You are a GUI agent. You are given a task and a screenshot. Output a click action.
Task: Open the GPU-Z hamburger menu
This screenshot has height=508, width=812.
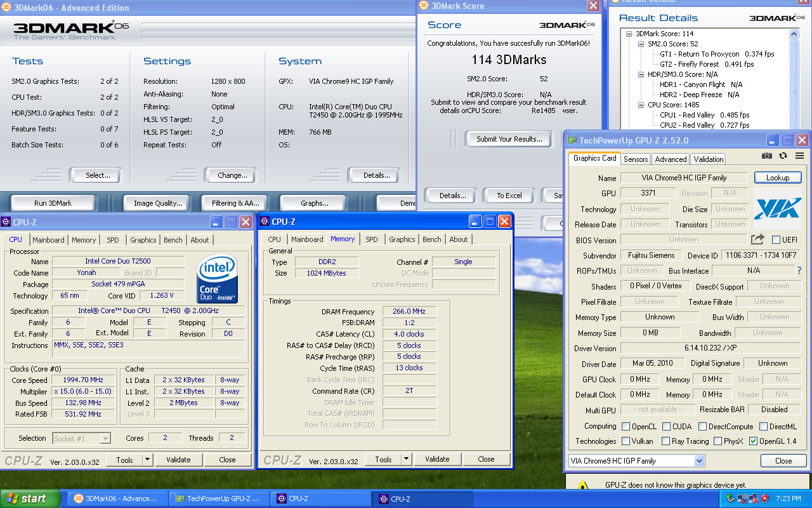point(799,156)
